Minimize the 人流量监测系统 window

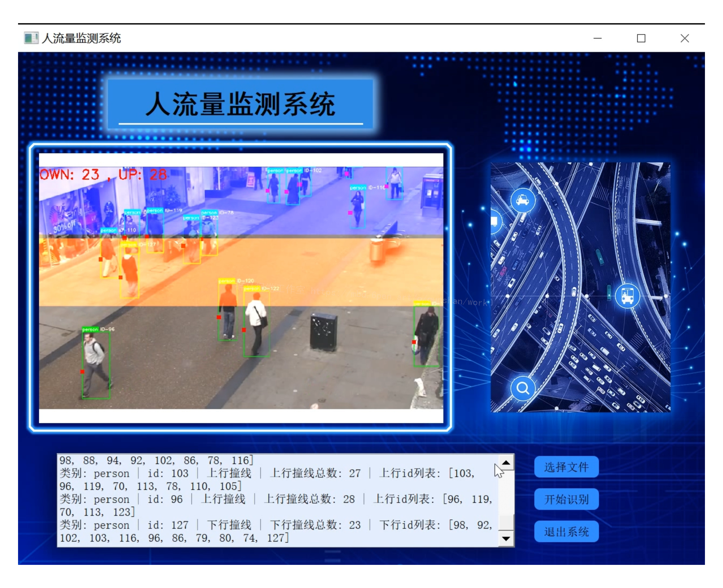[597, 38]
